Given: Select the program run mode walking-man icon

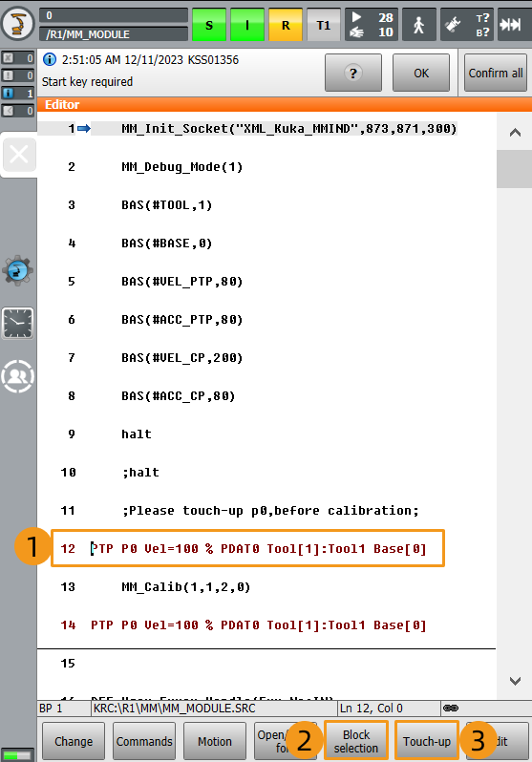Looking at the screenshot, I should point(418,25).
